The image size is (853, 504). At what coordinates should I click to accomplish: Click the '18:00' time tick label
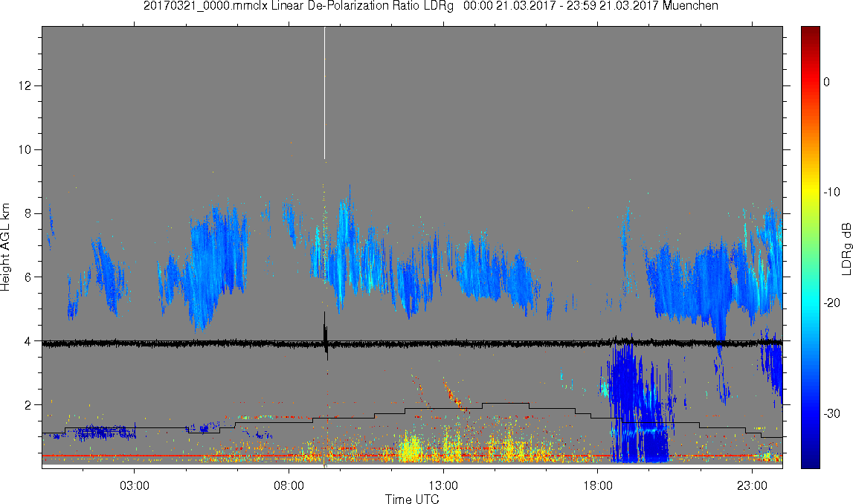point(597,485)
